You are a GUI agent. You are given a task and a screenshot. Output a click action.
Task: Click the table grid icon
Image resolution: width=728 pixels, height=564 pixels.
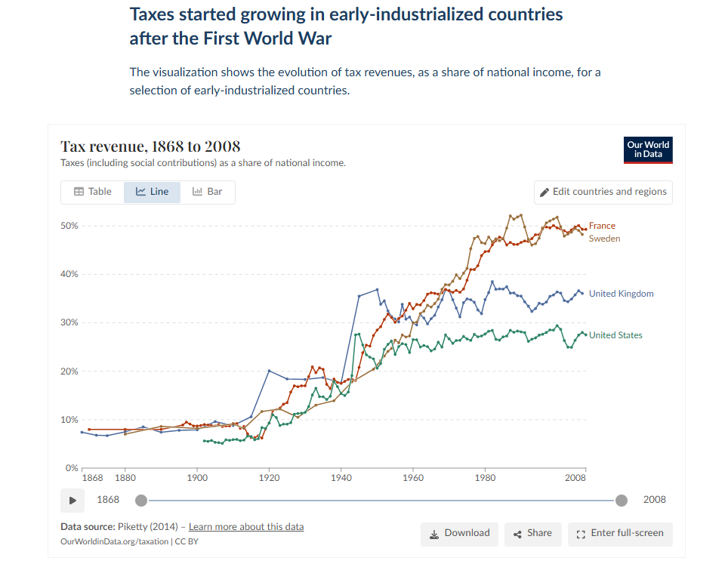(79, 192)
